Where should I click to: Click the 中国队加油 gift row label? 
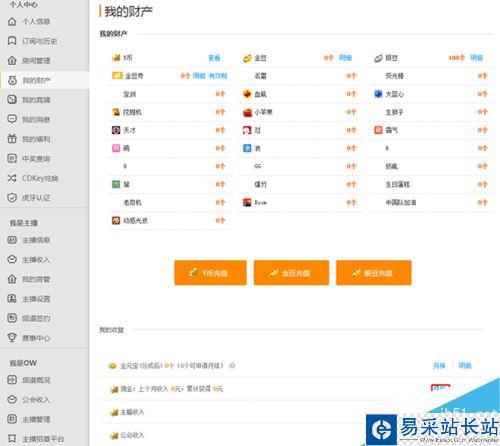click(x=401, y=202)
